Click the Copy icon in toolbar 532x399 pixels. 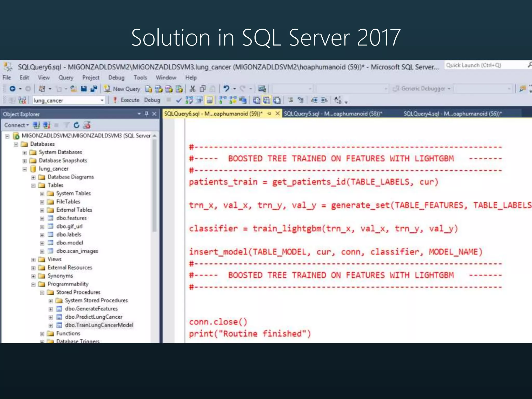tap(203, 89)
